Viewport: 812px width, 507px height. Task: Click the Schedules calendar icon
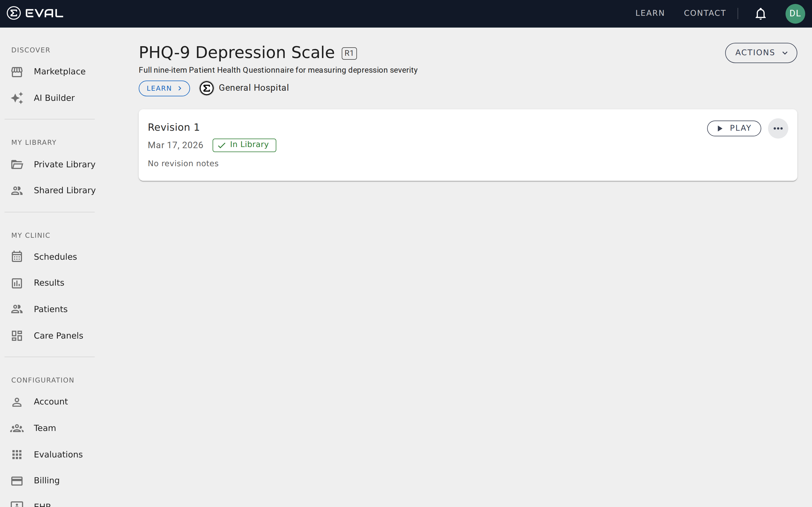click(x=17, y=257)
